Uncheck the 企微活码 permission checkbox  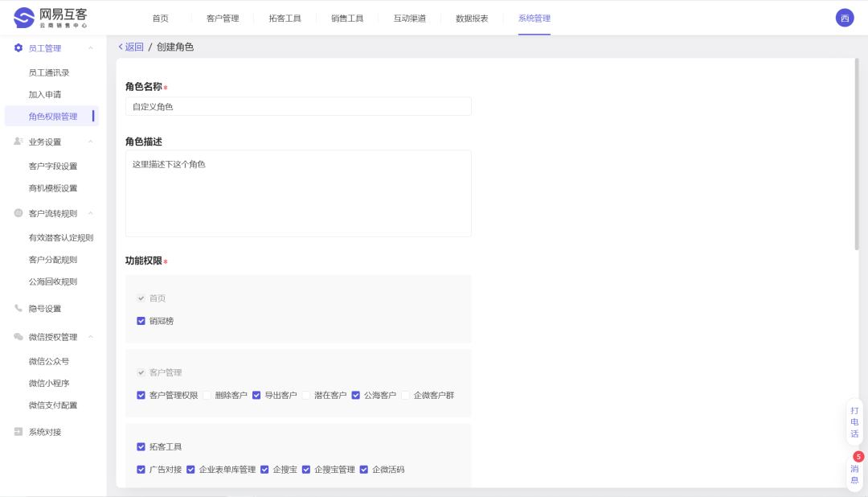click(363, 469)
